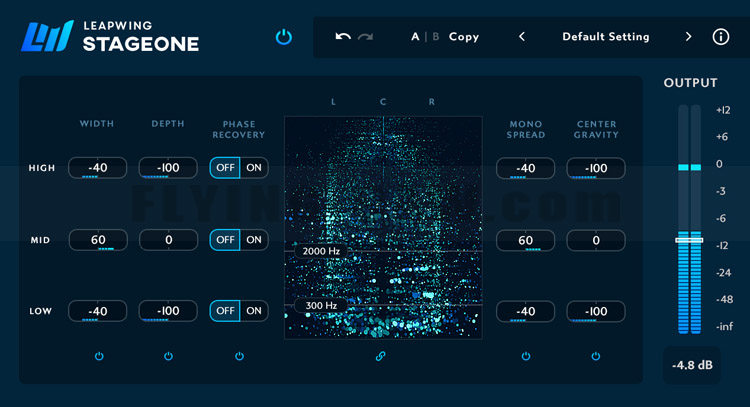This screenshot has height=407, width=750.
Task: Click the MID band label
Action: pyautogui.click(x=40, y=240)
